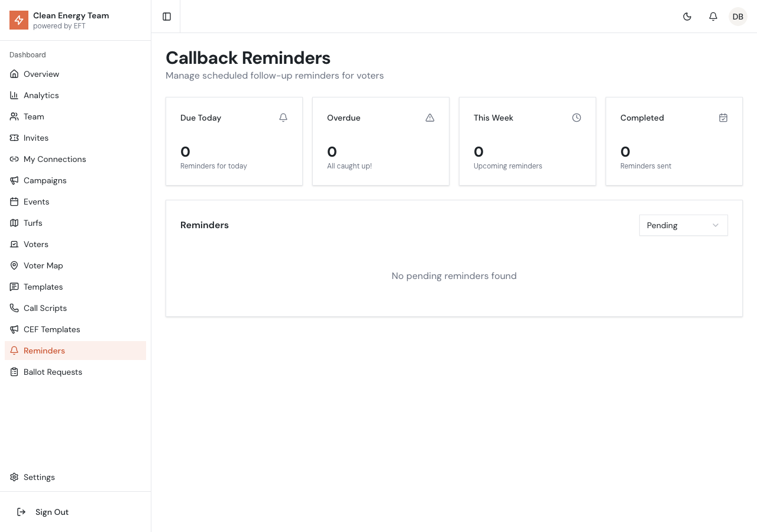
Task: Sign out of the application
Action: (52, 512)
